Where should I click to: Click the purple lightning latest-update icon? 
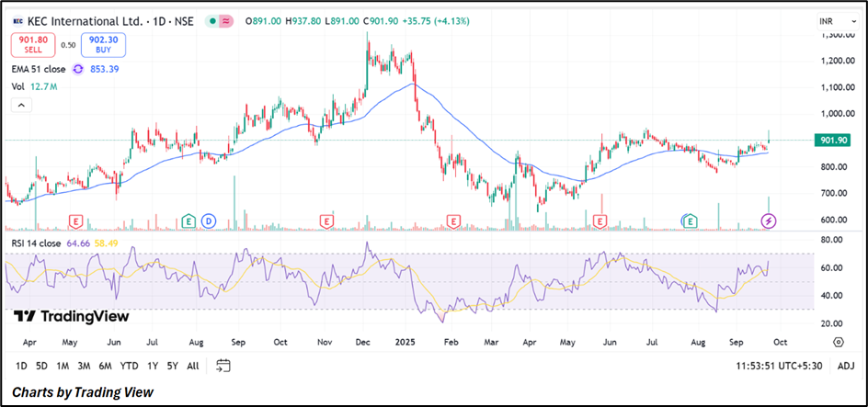point(769,221)
